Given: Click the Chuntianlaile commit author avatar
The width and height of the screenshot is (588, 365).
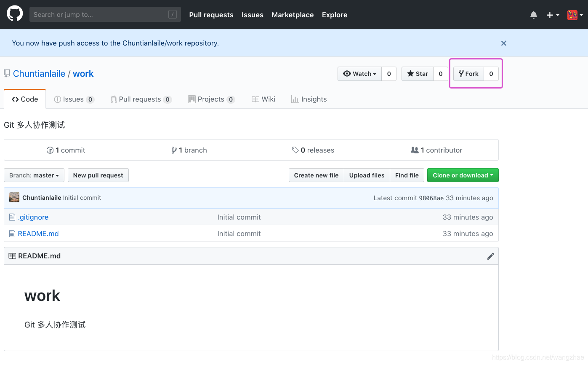Looking at the screenshot, I should tap(14, 197).
